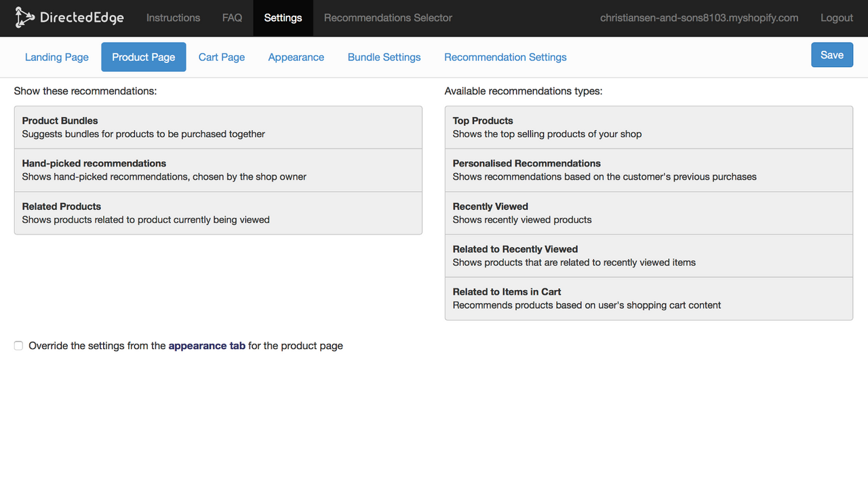Select the Product Bundles recommendation item
The image size is (868, 488).
(218, 127)
